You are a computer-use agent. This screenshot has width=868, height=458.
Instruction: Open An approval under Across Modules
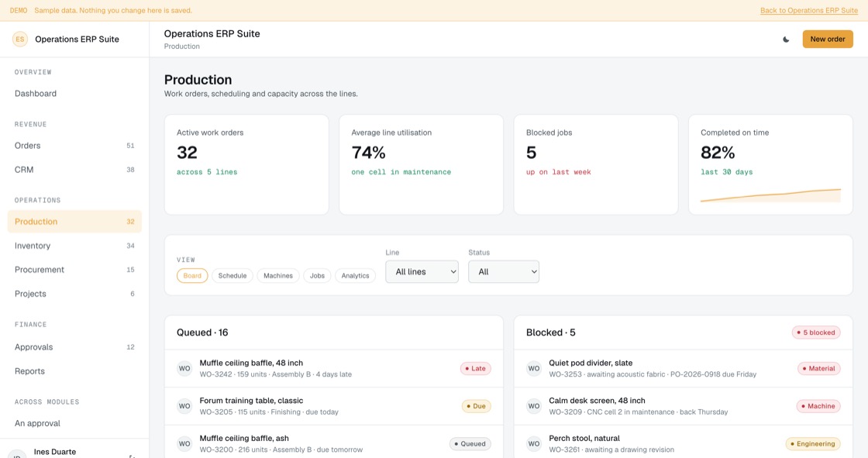[74, 423]
